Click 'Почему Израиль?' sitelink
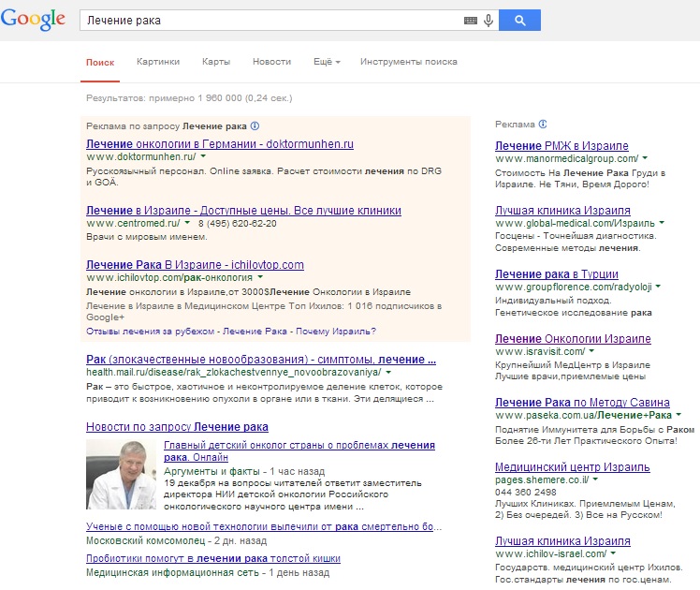 click(x=336, y=331)
